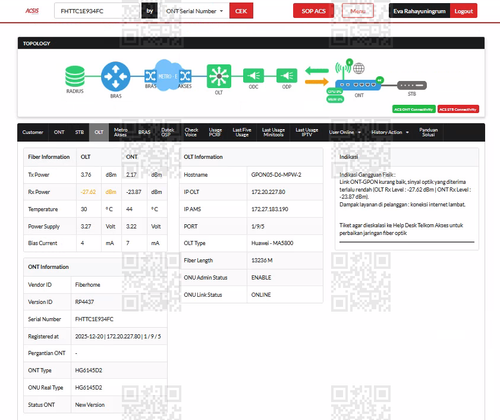Click the red CEK button
Image resolution: width=500 pixels, height=420 pixels.
[x=241, y=11]
